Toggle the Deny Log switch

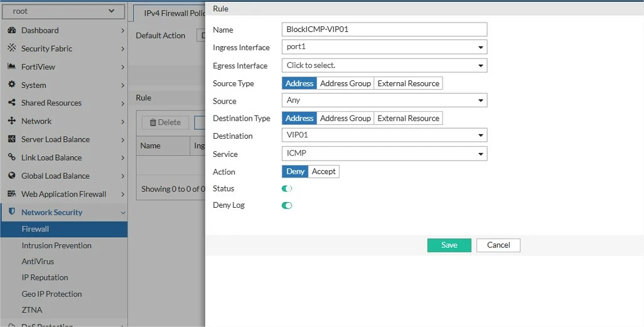tap(287, 205)
